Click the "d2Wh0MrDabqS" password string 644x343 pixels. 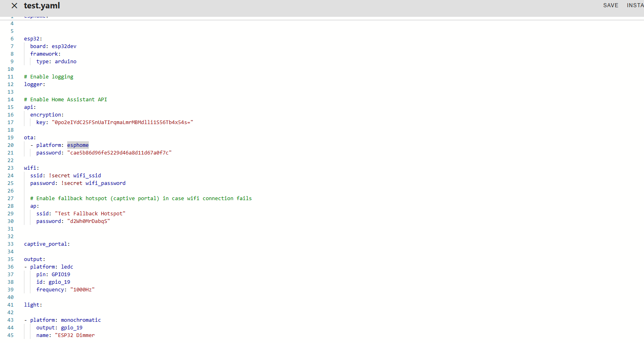(x=88, y=221)
